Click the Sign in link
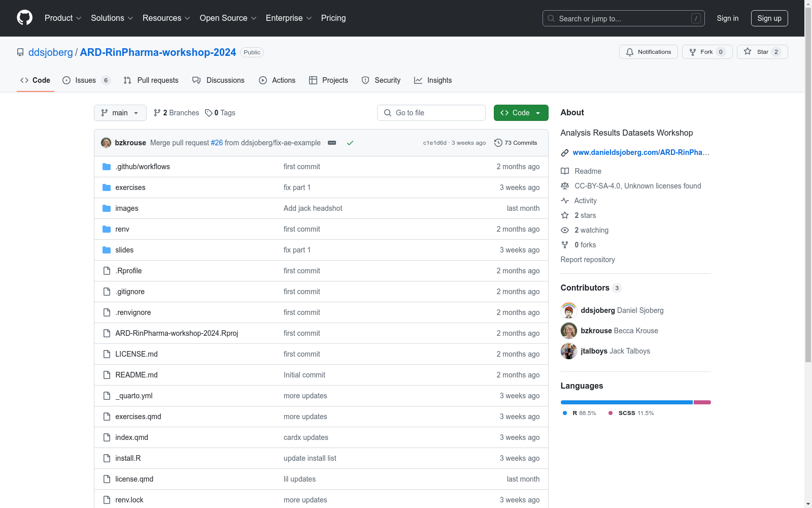This screenshot has height=508, width=812. pos(728,18)
